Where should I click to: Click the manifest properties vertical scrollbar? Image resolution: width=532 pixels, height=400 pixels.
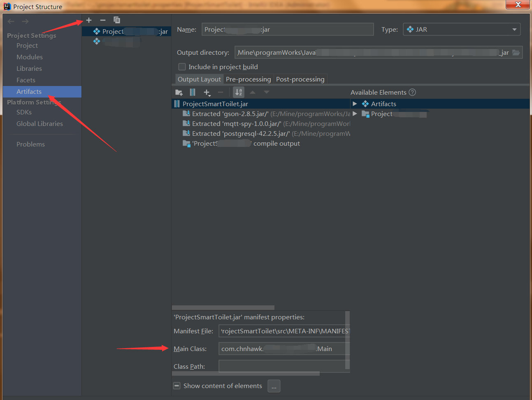(347, 340)
